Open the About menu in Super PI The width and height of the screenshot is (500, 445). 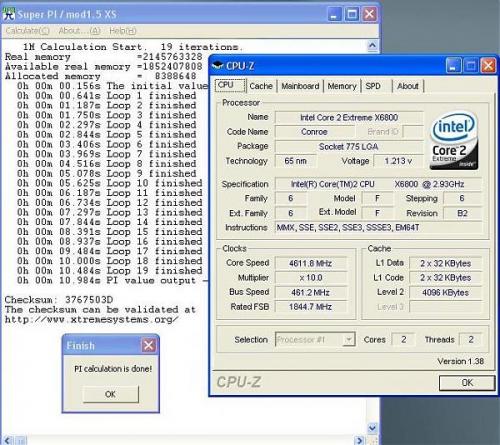point(79,31)
